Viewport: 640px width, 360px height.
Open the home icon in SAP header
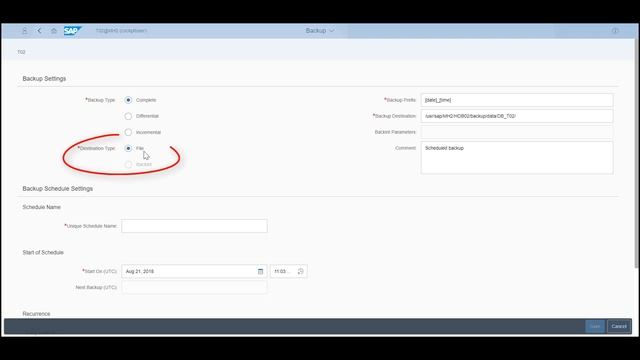point(54,31)
